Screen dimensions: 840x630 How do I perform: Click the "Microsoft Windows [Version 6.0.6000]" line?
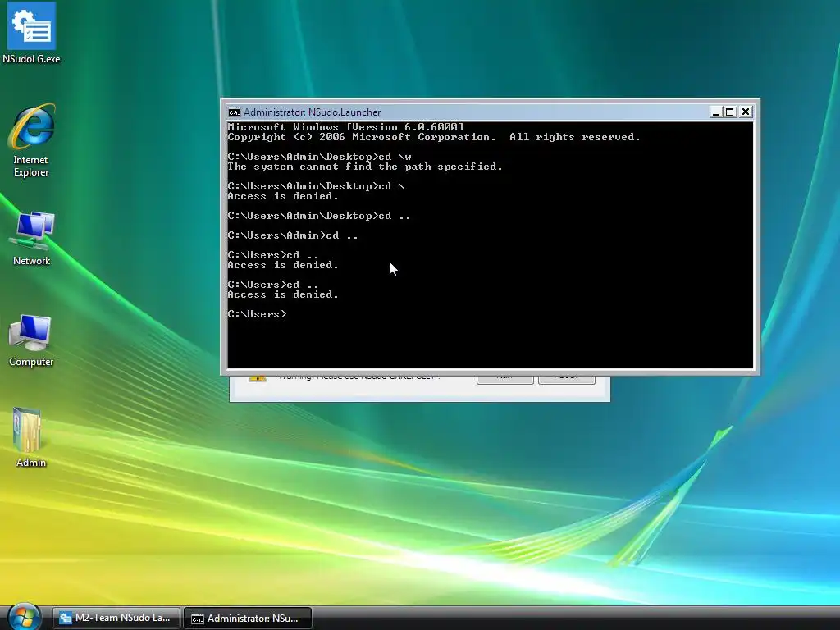[345, 127]
